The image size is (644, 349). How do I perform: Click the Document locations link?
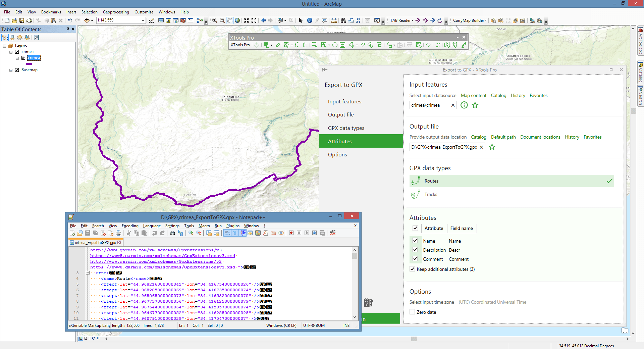540,137
